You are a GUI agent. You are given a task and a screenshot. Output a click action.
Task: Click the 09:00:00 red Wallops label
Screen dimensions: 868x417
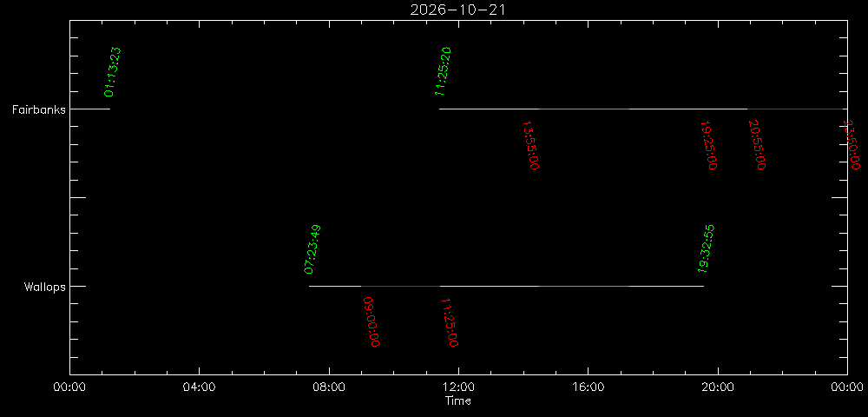click(x=372, y=322)
